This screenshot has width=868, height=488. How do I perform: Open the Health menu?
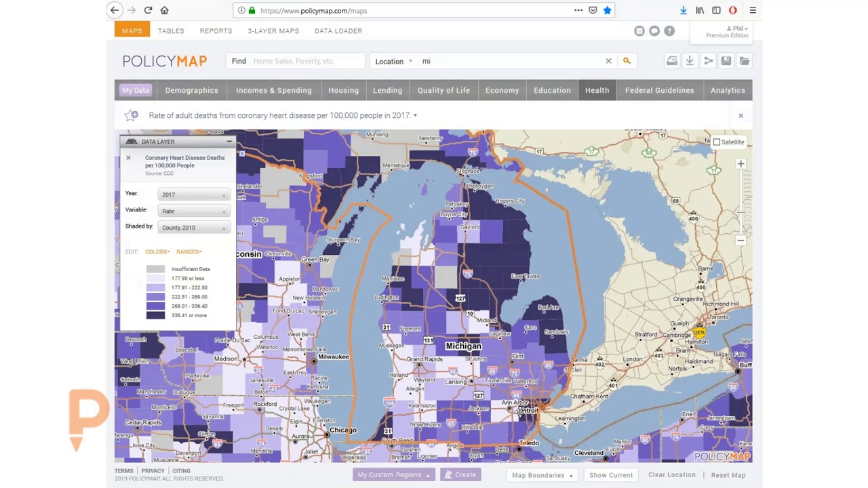click(597, 90)
